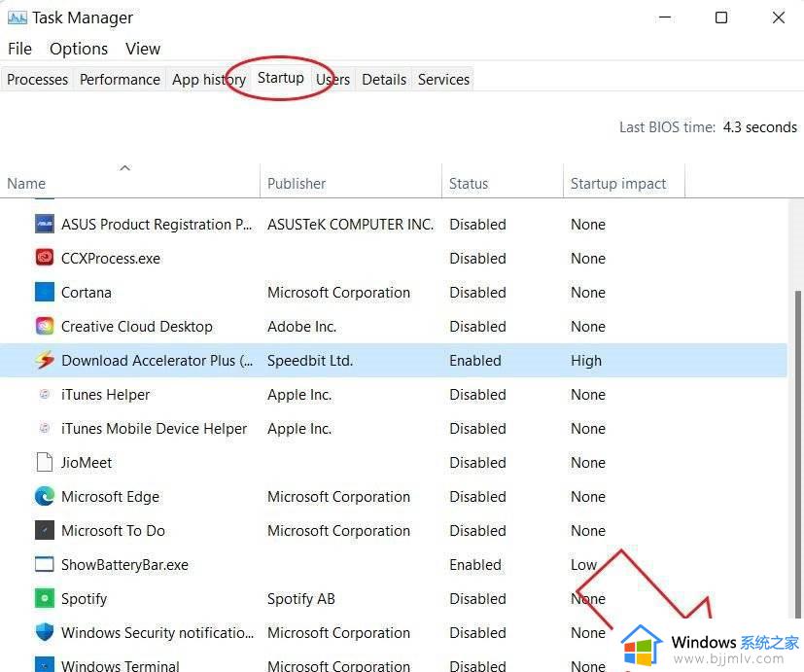804x672 pixels.
Task: Maximize the Task Manager window
Action: [721, 18]
